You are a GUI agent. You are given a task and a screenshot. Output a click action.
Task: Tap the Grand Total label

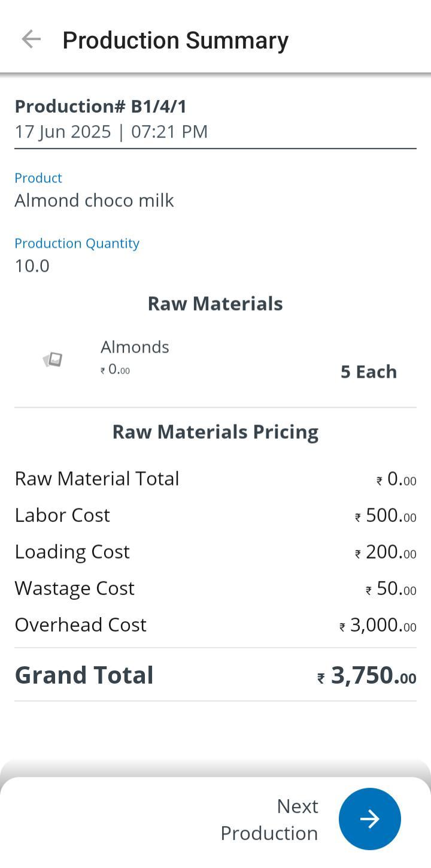(84, 675)
